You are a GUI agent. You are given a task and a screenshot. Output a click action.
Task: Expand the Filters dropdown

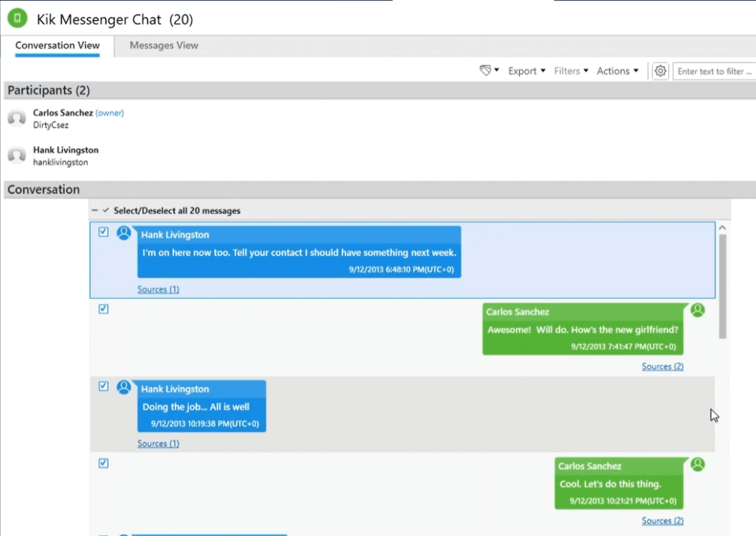571,71
